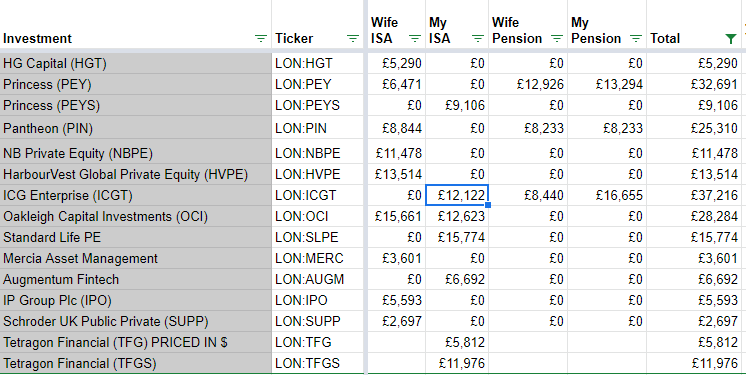Click the LON:HGT ticker cell

click(317, 63)
